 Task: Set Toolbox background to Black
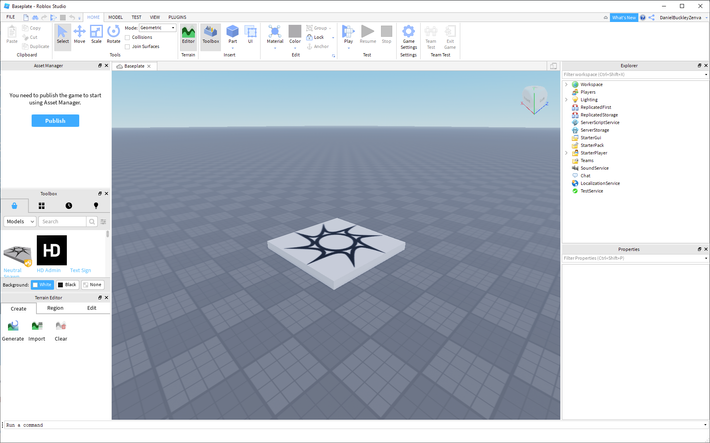67,285
